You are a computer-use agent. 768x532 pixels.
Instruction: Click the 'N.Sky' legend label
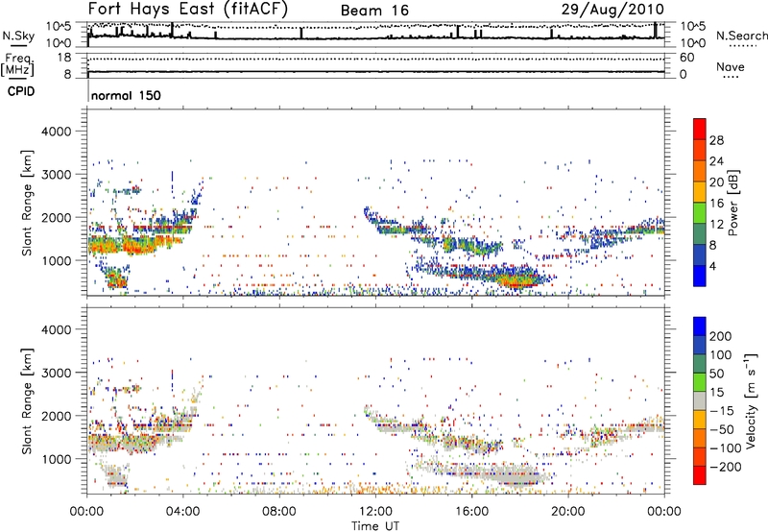tap(18, 36)
